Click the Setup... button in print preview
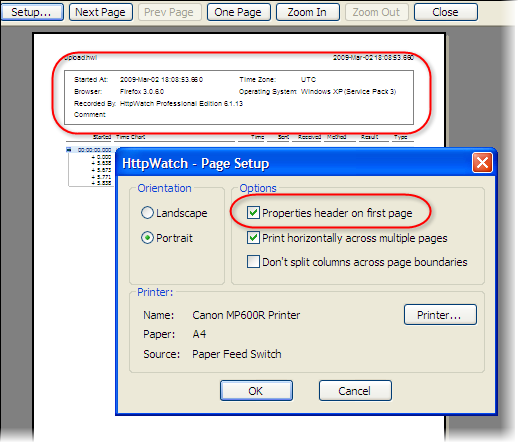 32,12
